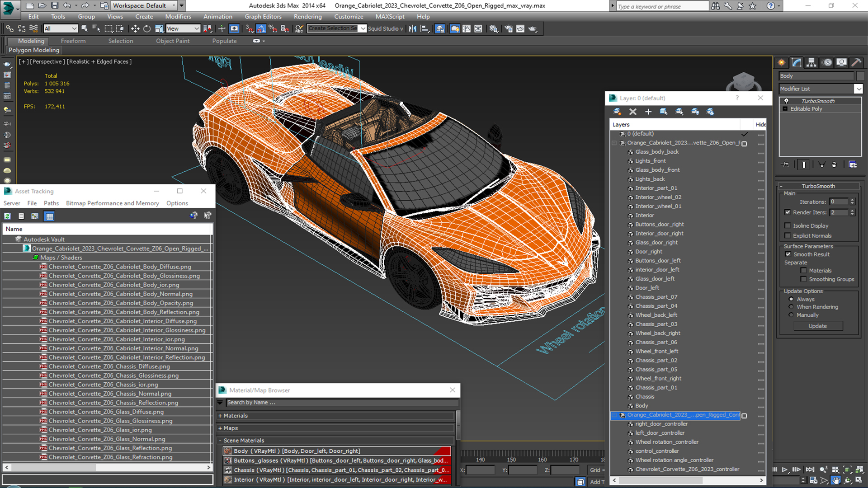Activate the Select and Link tool
The height and width of the screenshot is (488, 868).
(x=9, y=28)
